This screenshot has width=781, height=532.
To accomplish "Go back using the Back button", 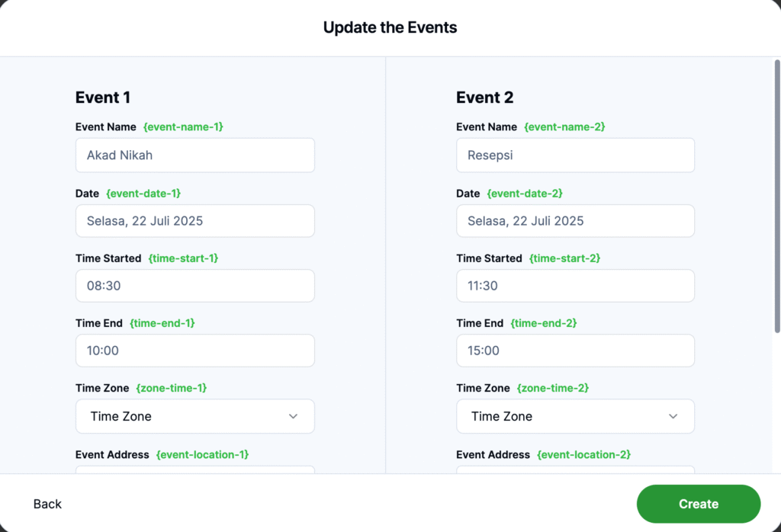I will (47, 504).
